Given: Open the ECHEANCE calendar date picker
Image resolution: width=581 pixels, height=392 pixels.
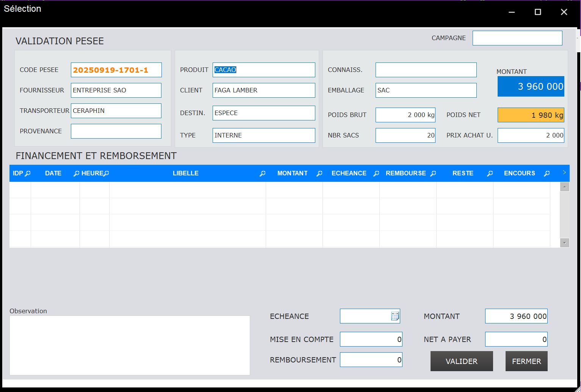Looking at the screenshot, I should pos(395,316).
